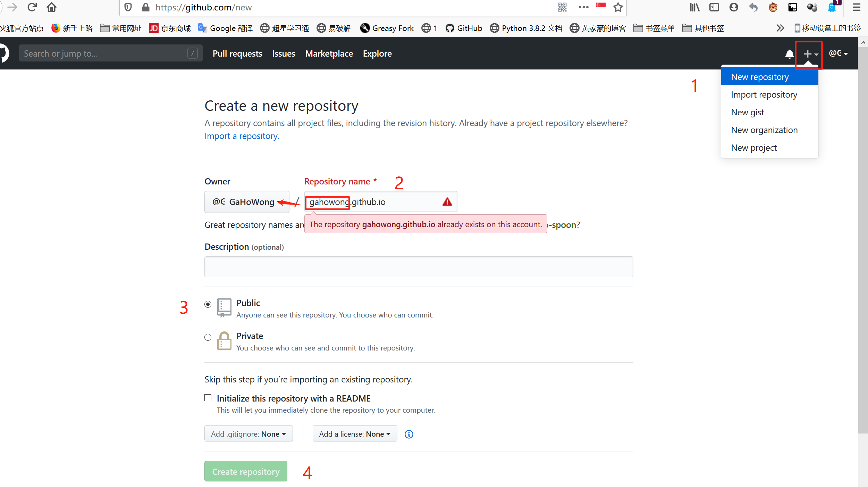Follow the Import a repository link
868x487 pixels.
point(242,136)
